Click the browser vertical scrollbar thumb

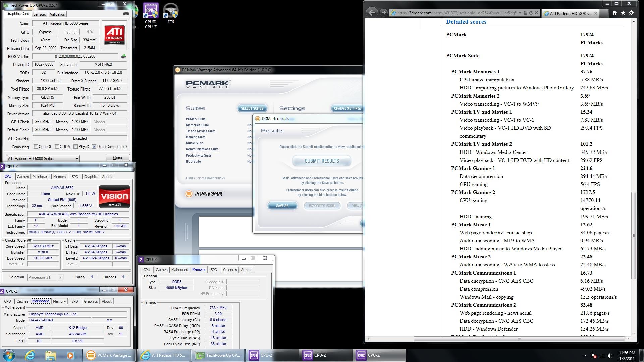point(634,235)
